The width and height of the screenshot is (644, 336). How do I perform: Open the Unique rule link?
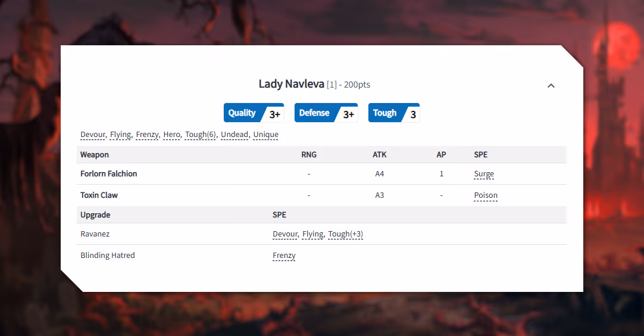[x=265, y=135]
